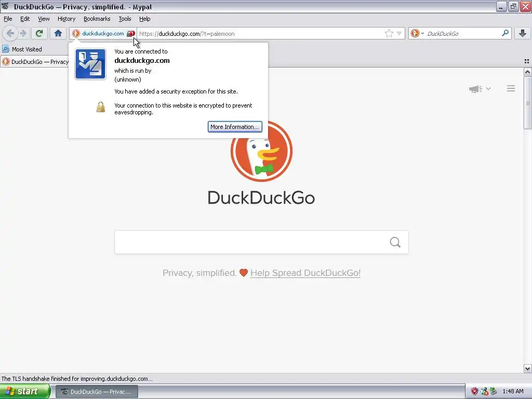Click the Back navigation arrow

point(10,33)
